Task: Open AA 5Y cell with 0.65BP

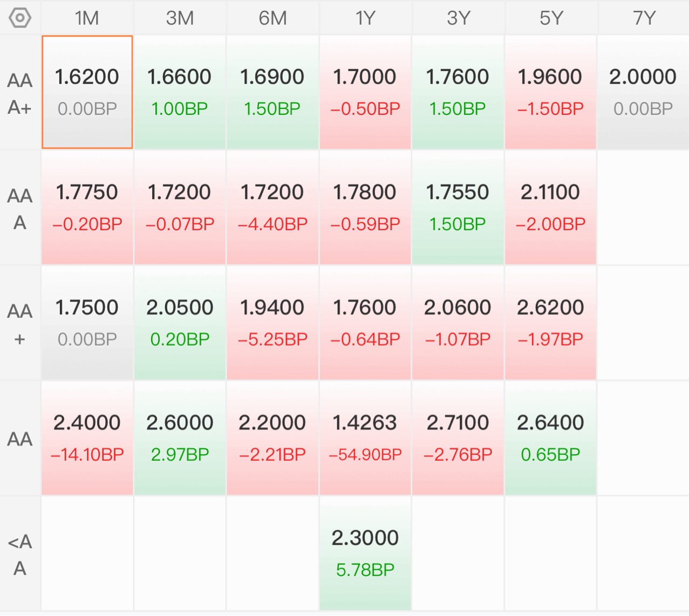Action: pyautogui.click(x=550, y=439)
